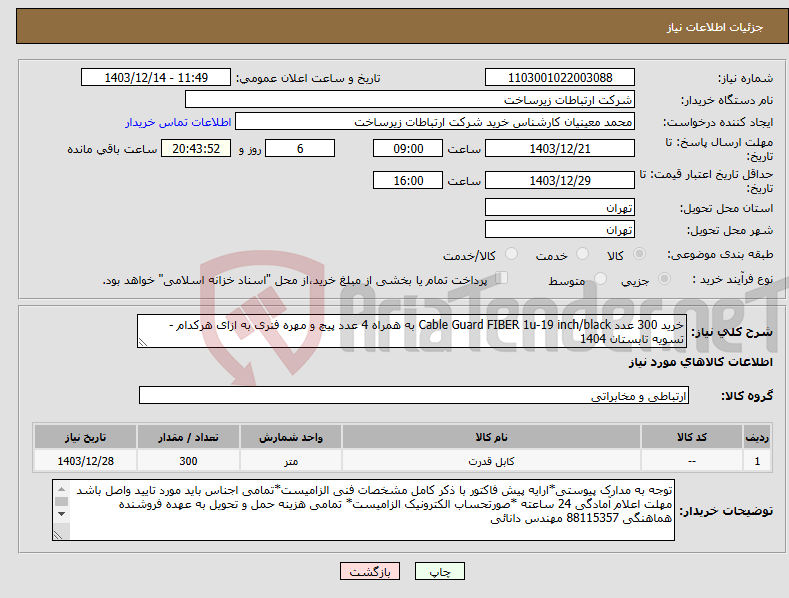Screen dimensions: 789x598
Task: Select the متوسط purchase type radio
Action: coord(600,278)
